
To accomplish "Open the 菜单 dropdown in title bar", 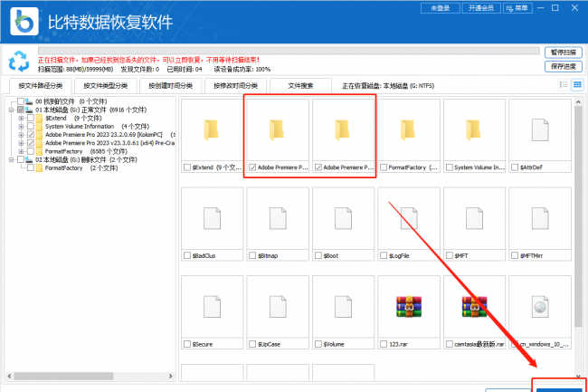I will (x=517, y=8).
